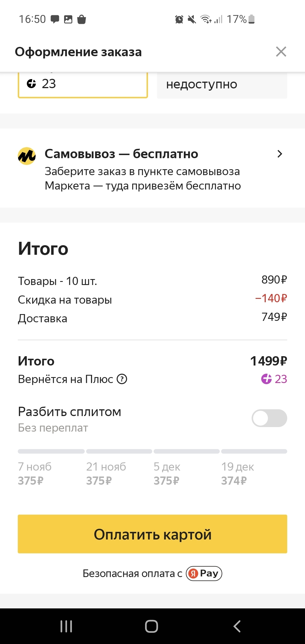Enable the Split payment toggle
The image size is (305, 644).
269,418
